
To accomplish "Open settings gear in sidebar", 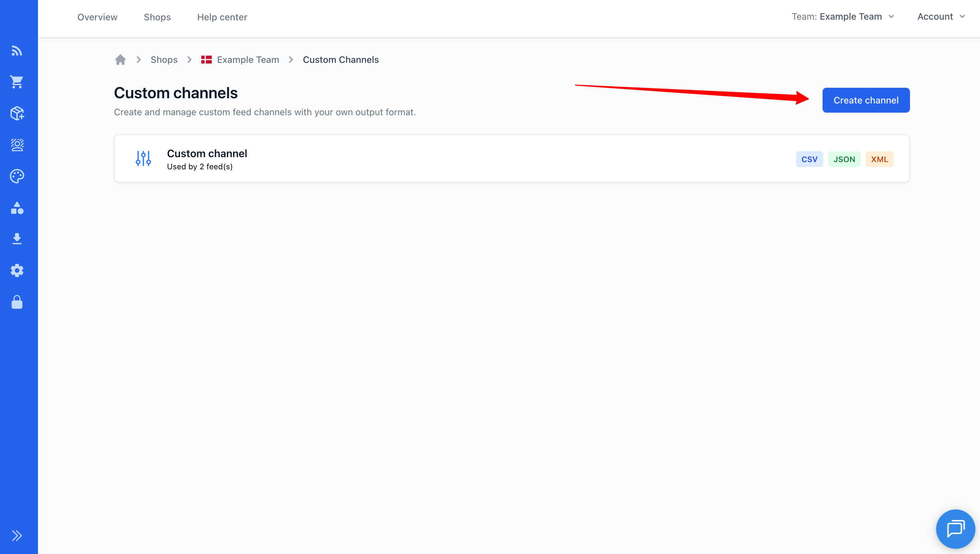I will (17, 270).
